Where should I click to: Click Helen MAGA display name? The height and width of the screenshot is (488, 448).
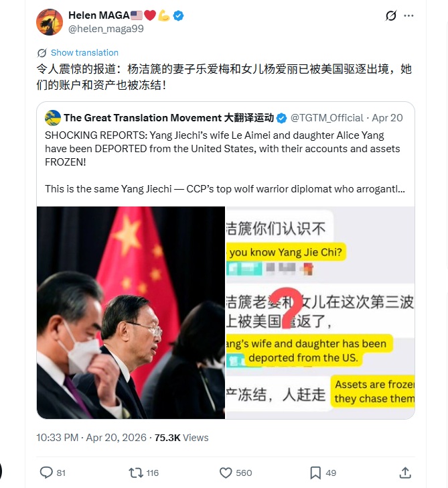pyautogui.click(x=99, y=15)
